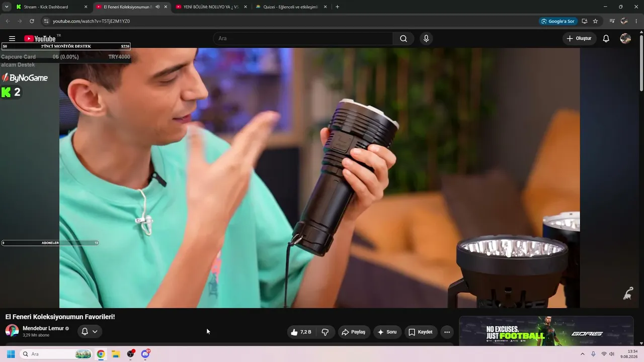This screenshot has height=362, width=644.
Task: Open the taskbar clock and date
Action: [630, 354]
